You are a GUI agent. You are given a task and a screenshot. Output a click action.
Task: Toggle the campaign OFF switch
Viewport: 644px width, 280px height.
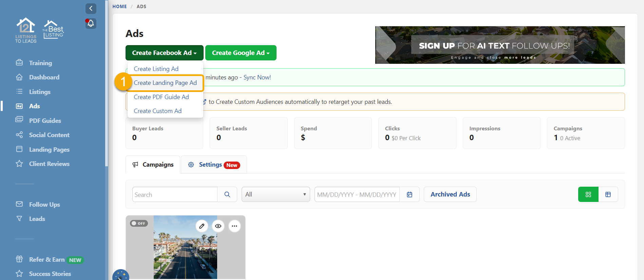coord(139,223)
